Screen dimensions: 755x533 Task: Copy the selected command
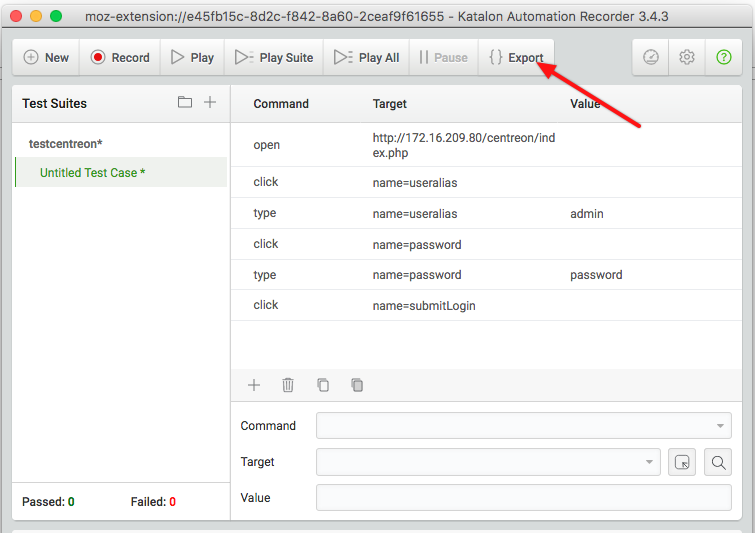point(323,385)
